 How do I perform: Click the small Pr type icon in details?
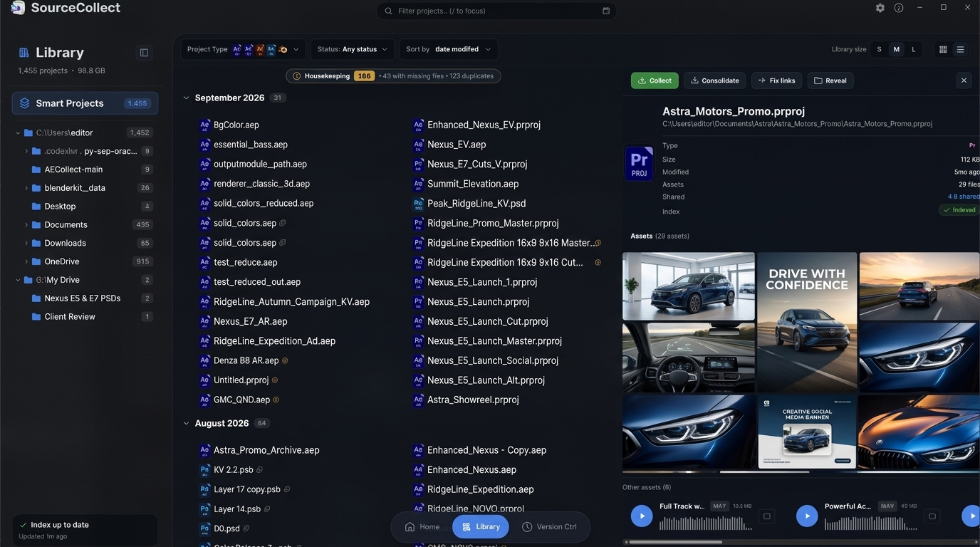coord(972,145)
